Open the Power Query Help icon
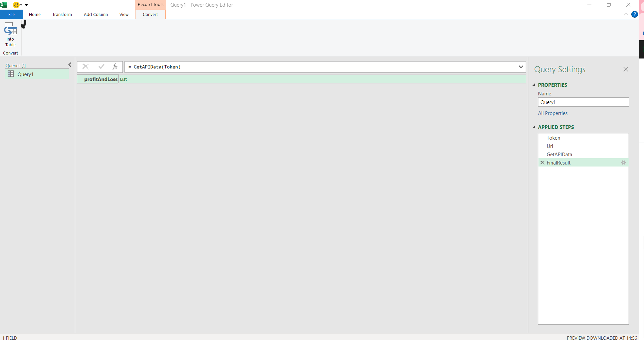Image resolution: width=644 pixels, height=340 pixels. pyautogui.click(x=634, y=14)
